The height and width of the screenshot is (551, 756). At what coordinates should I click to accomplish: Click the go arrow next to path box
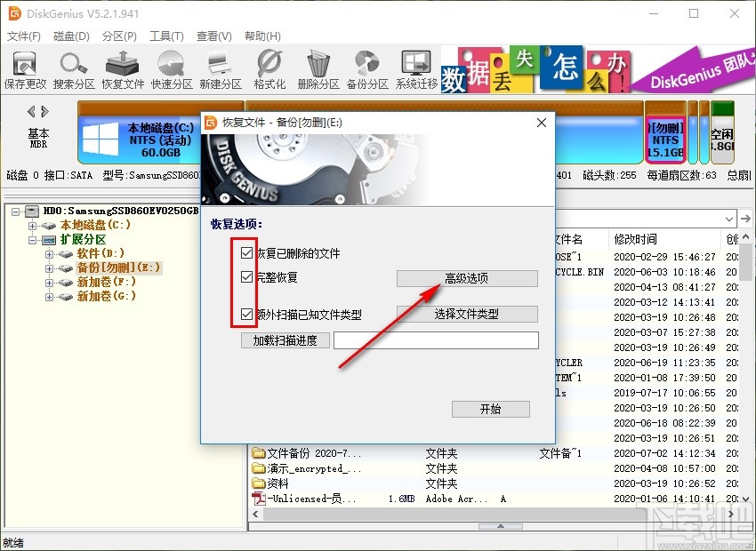[745, 219]
